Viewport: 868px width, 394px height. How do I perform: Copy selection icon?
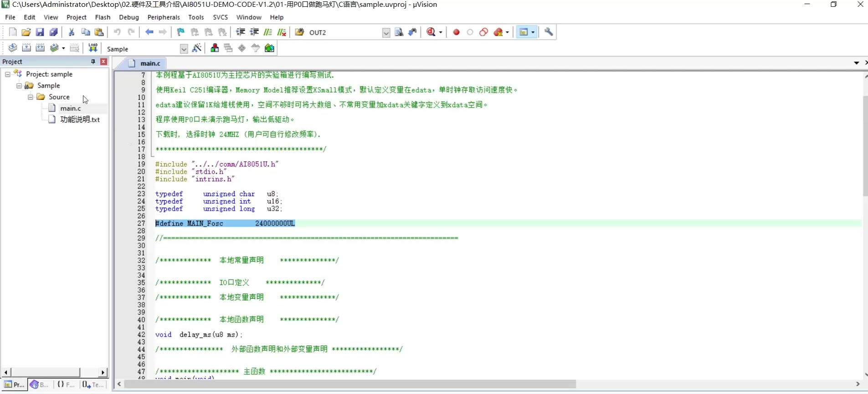tap(85, 32)
